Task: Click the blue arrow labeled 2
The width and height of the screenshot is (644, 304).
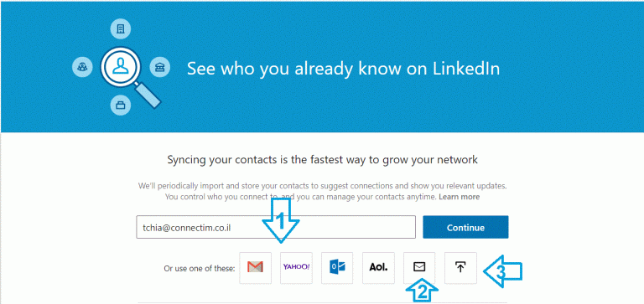Action: 422,290
